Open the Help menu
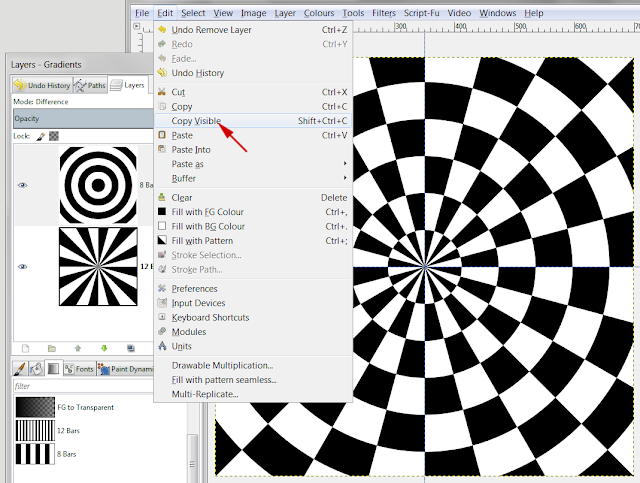This screenshot has width=640, height=483. pyautogui.click(x=533, y=13)
